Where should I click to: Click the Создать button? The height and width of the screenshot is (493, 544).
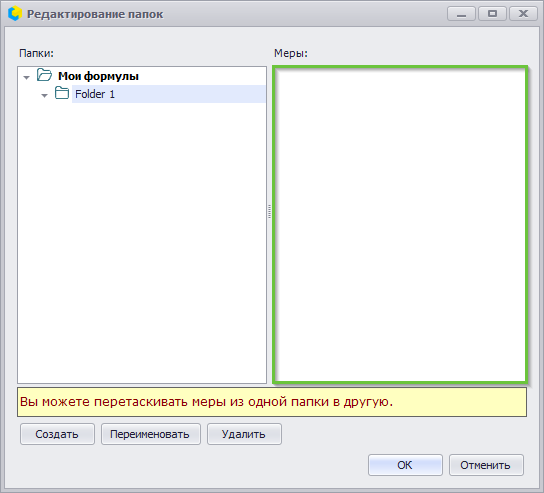pyautogui.click(x=57, y=434)
